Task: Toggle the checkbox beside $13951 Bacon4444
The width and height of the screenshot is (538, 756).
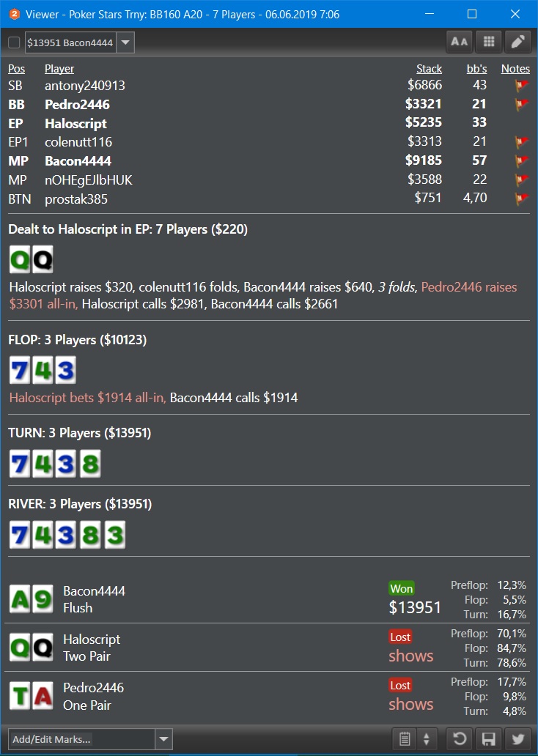Action: click(x=14, y=42)
